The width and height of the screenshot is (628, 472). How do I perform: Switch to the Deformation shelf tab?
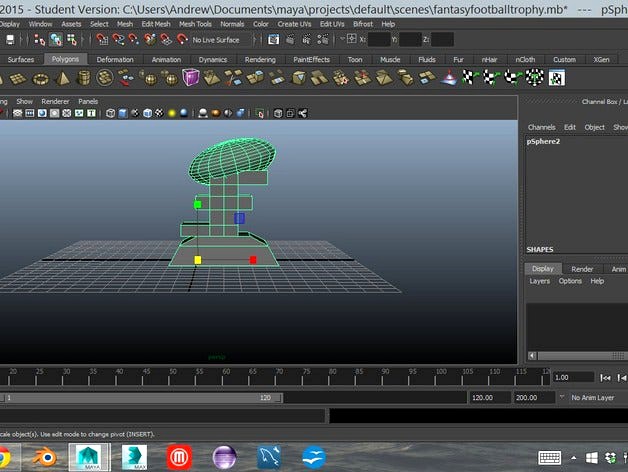115,60
